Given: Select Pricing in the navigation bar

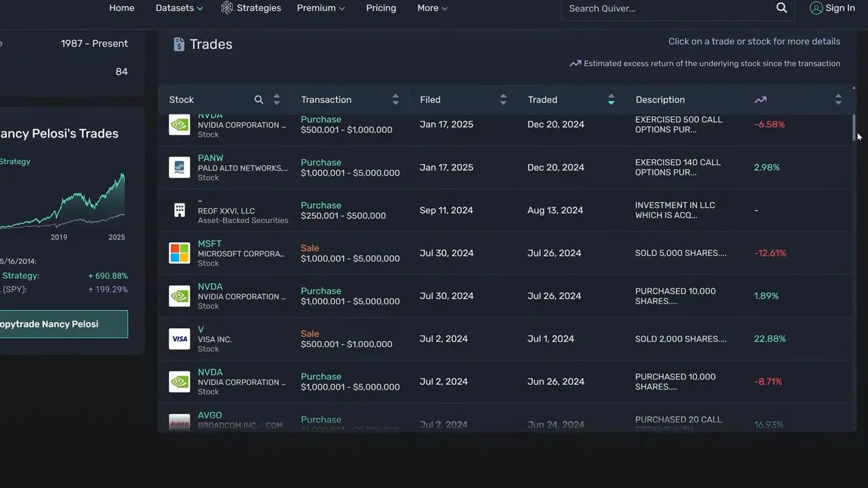Looking at the screenshot, I should click(380, 7).
